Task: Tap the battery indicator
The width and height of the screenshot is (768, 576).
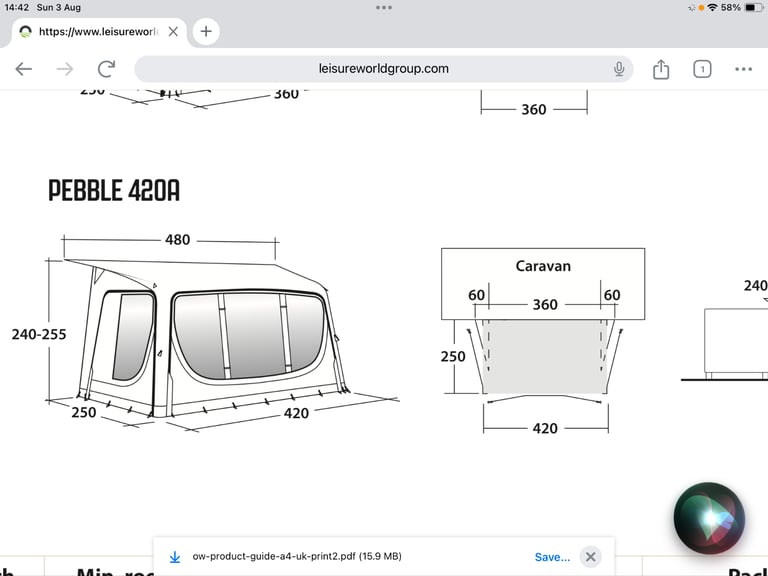Action: [754, 7]
